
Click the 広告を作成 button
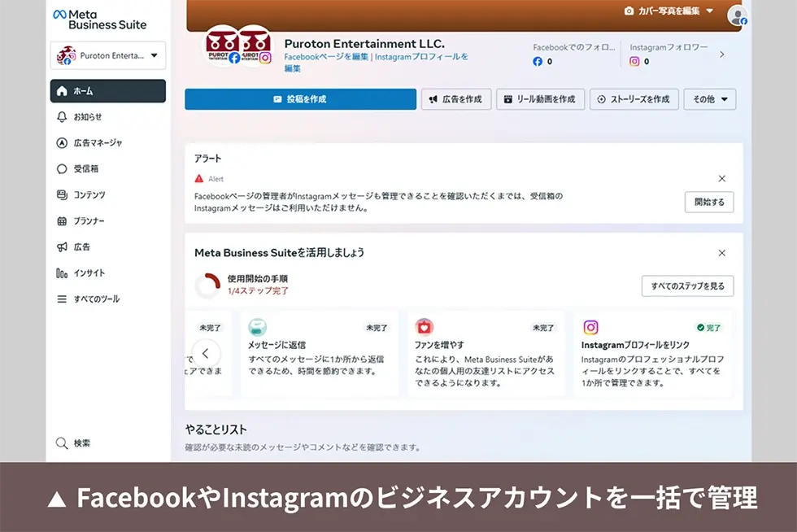coord(456,99)
